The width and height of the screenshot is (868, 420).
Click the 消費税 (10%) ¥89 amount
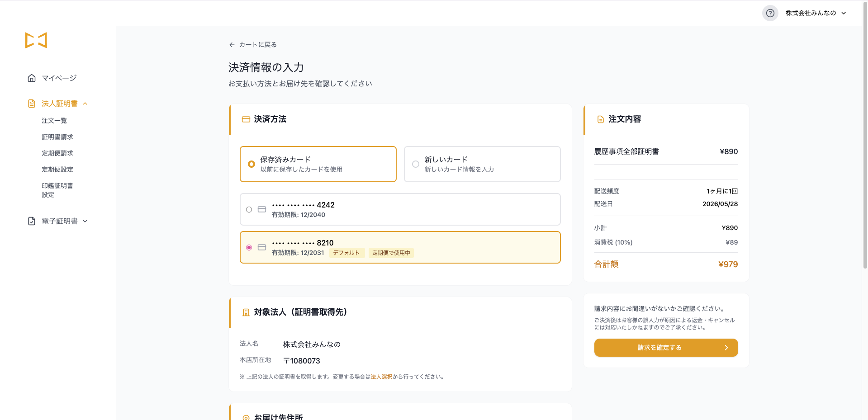click(x=731, y=242)
